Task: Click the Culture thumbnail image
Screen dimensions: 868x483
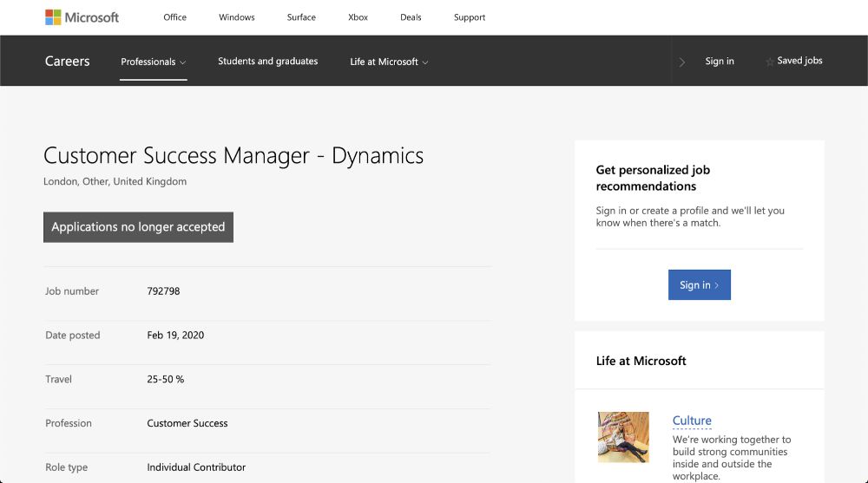Action: click(623, 437)
